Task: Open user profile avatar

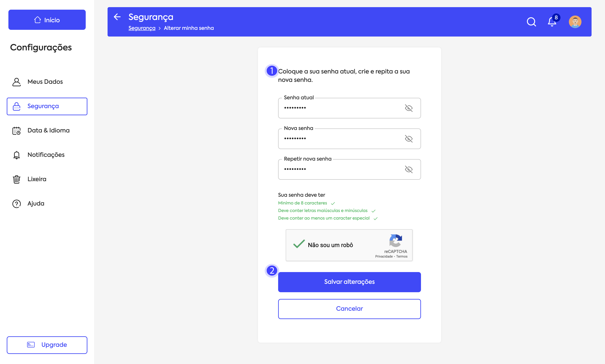Action: 575,22
